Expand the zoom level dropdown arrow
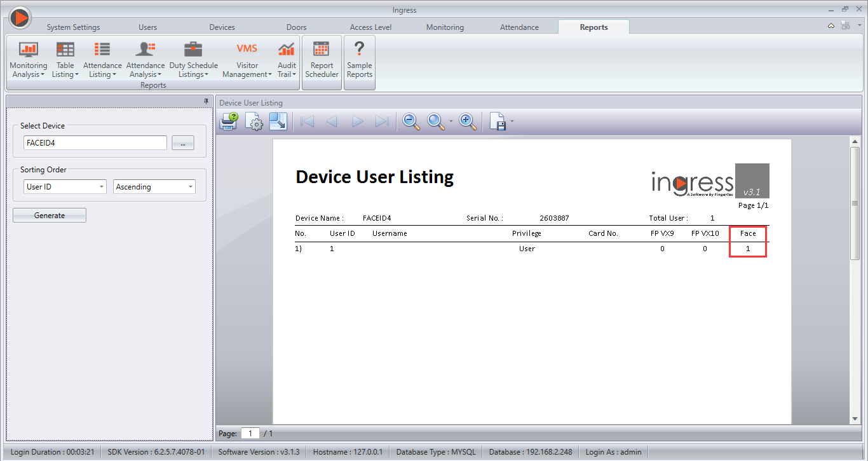Viewport: 868px width, 461px height. [451, 121]
